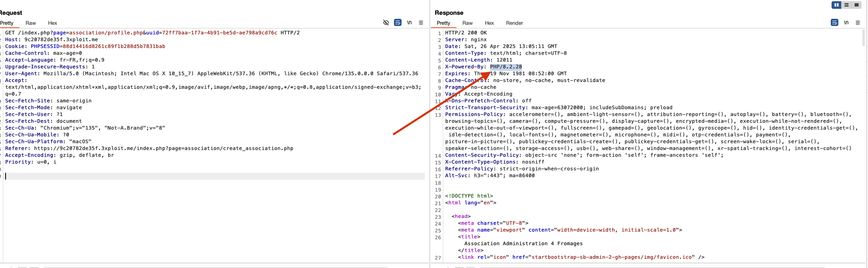Select combined single-pane layout icon
The image size is (868, 268).
(x=856, y=5)
